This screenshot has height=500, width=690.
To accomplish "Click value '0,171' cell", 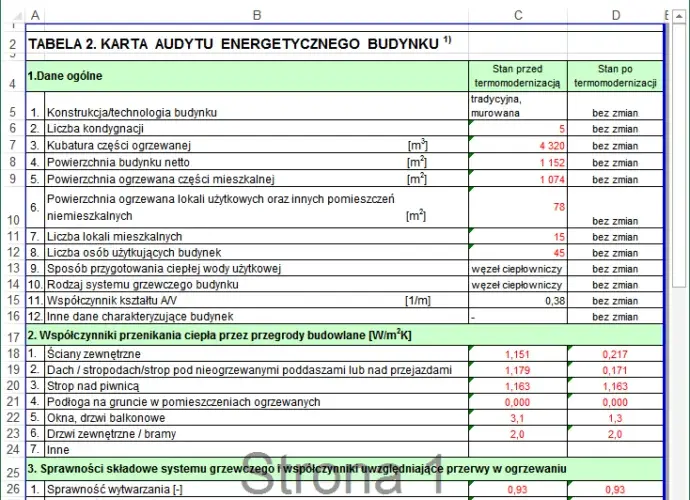I will tap(616, 370).
